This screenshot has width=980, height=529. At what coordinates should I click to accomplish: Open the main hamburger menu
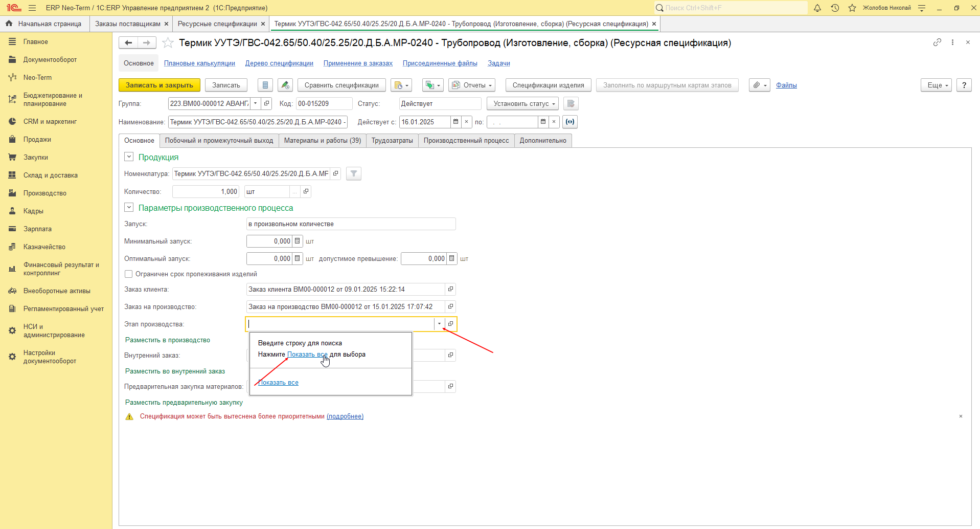click(32, 8)
